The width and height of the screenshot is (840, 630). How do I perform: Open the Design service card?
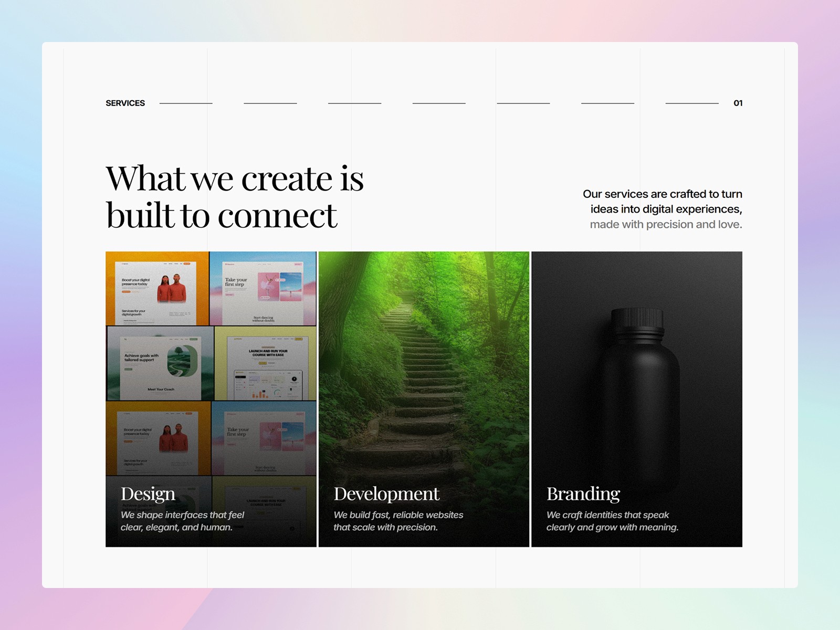(x=211, y=399)
